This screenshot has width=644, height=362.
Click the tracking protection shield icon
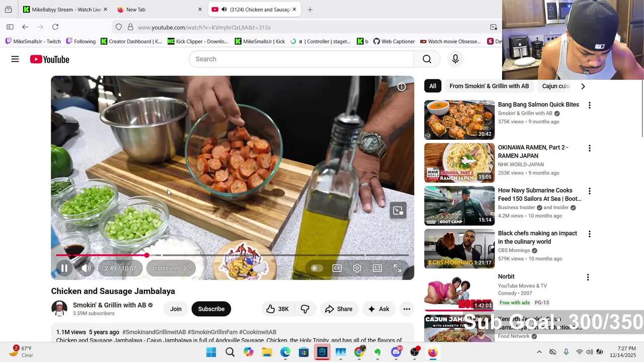pos(119,27)
